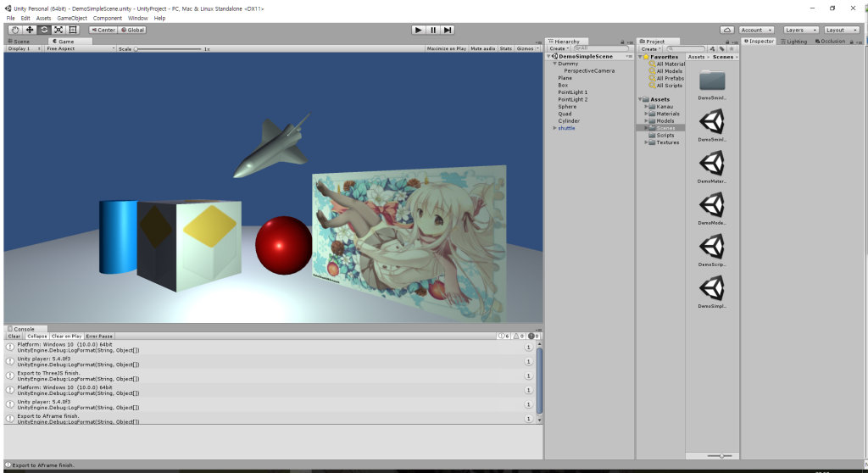
Task: Click the Hierarchy panel lock icon
Action: [622, 42]
